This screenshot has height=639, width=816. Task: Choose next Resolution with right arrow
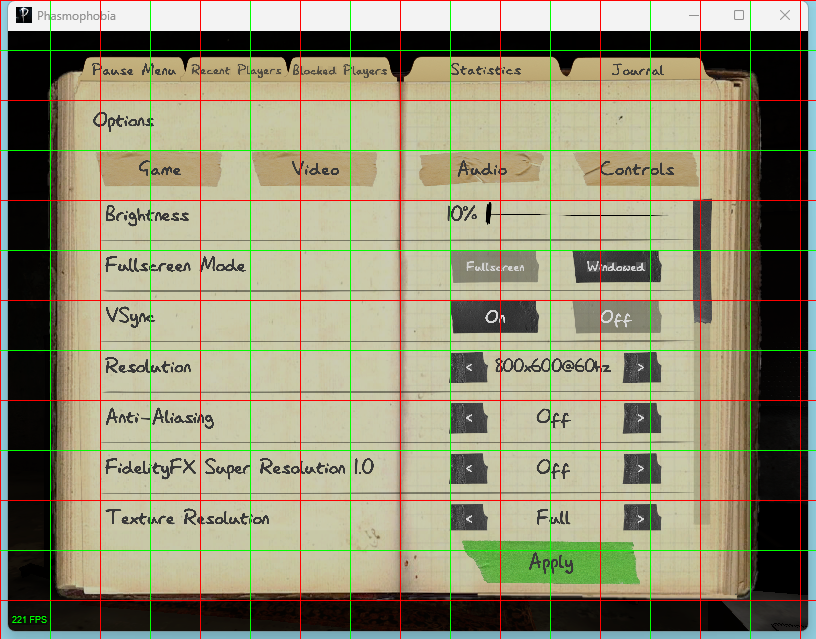coord(642,367)
